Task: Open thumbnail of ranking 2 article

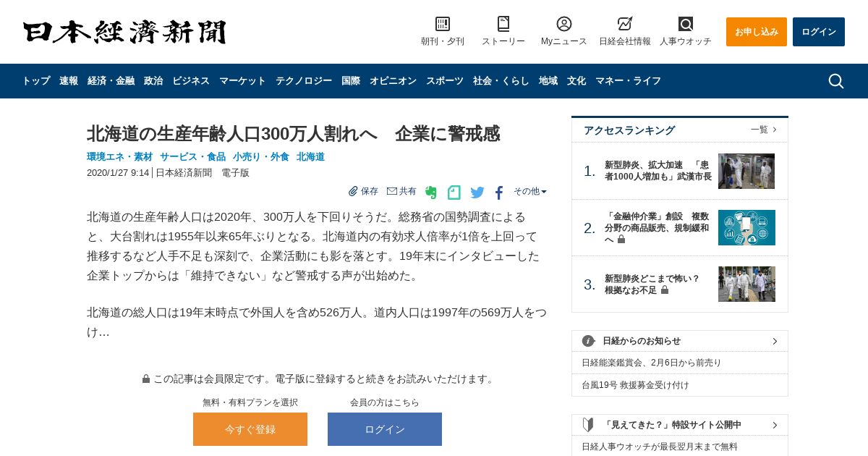Action: tap(746, 227)
